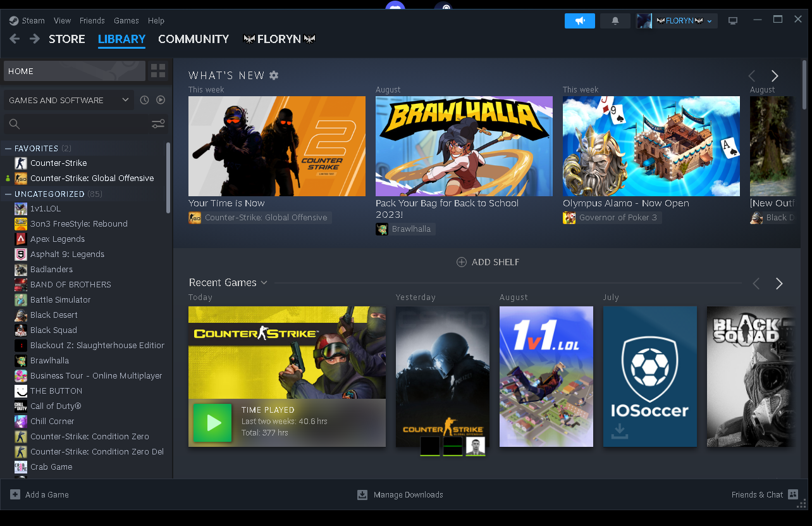Collapse the Uncategorized category
The height and width of the screenshot is (526, 812).
[8, 194]
